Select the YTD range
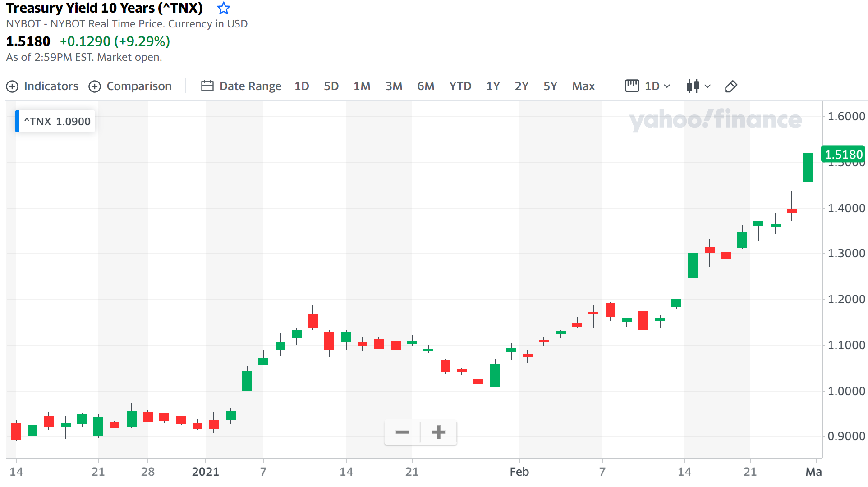868x487 pixels. click(x=460, y=86)
